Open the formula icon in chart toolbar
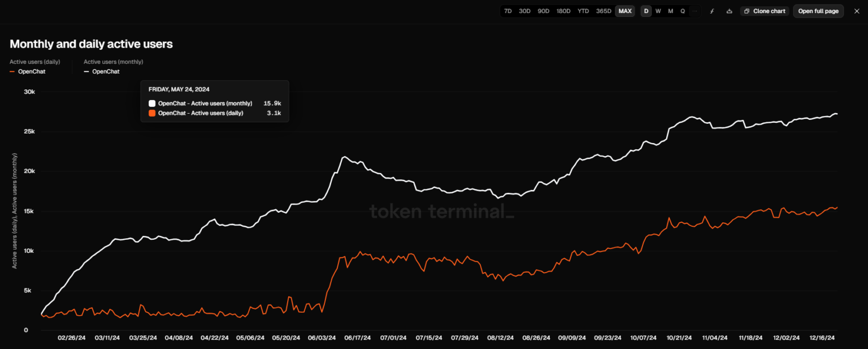Screen dimensions: 868x349 pos(712,11)
